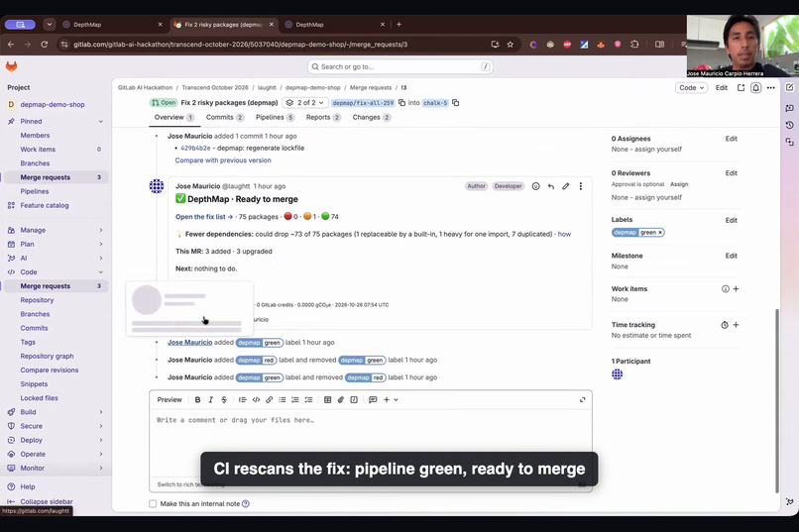Bookmark this page with star icon
799x532 pixels.
[511, 45]
